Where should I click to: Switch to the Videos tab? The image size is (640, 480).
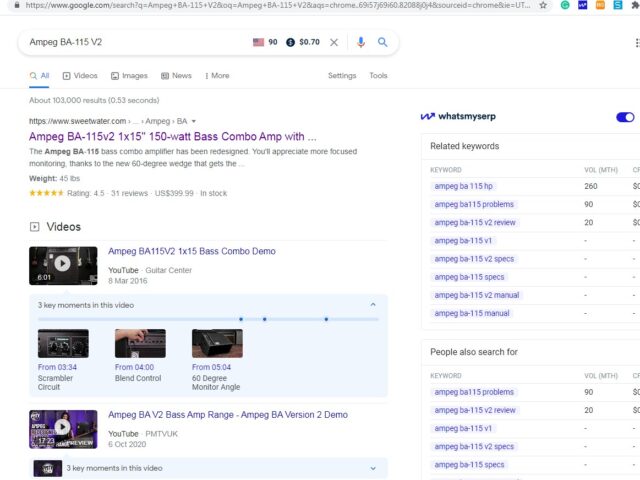coord(80,76)
